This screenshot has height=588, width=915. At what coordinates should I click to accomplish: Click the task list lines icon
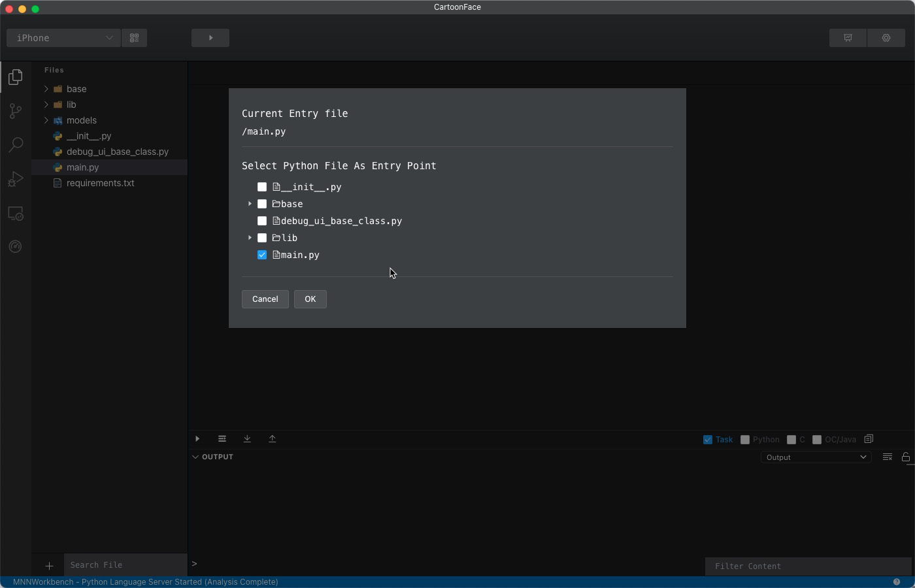click(222, 439)
